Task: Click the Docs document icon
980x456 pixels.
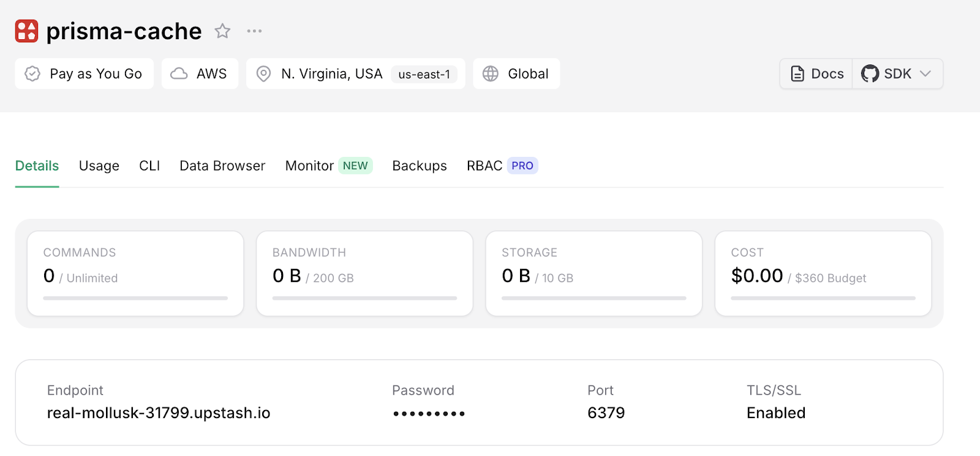Action: (x=797, y=74)
